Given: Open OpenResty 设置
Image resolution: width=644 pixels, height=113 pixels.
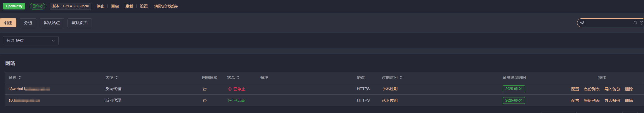Looking at the screenshot, I should pos(144,6).
